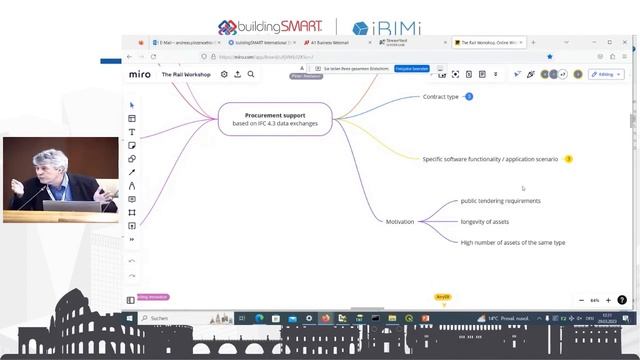The image size is (640, 360).
Task: Search the board with magnifier icon
Action: tap(251, 74)
